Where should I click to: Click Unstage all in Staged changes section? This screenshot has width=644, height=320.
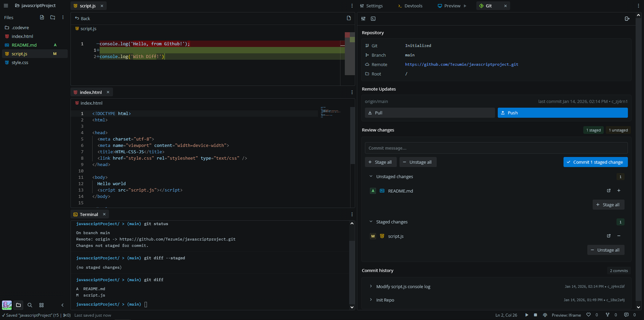coord(605,250)
